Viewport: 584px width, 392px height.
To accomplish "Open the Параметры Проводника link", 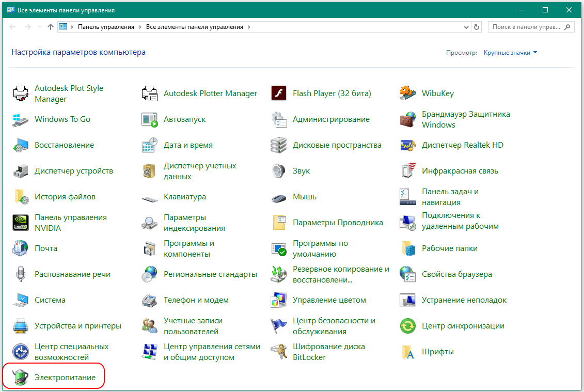I will tap(338, 223).
